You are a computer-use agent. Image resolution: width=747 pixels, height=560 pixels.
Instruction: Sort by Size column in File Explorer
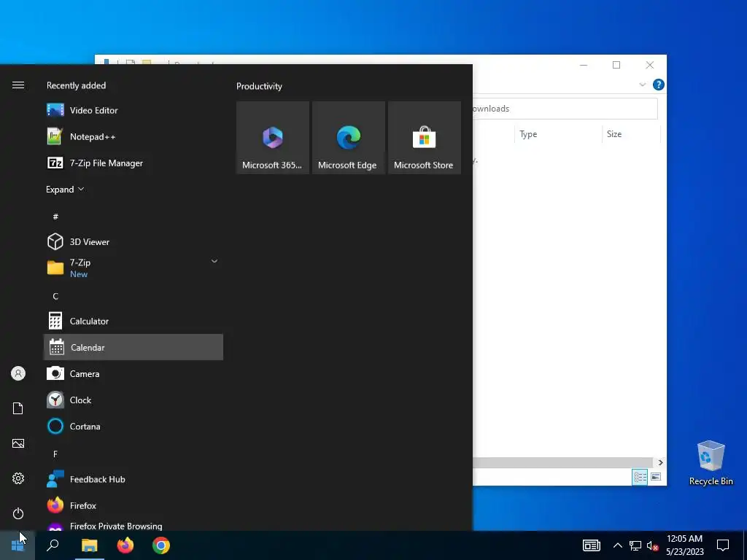(x=631, y=134)
